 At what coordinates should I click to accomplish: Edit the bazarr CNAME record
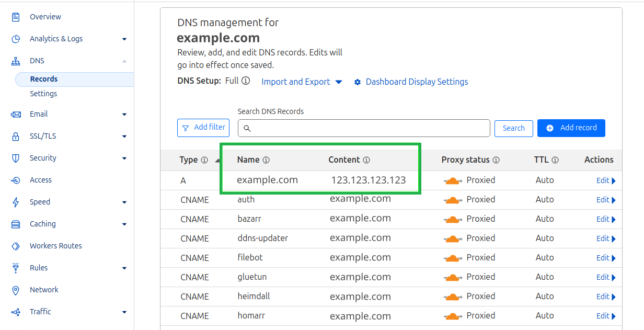(x=605, y=219)
